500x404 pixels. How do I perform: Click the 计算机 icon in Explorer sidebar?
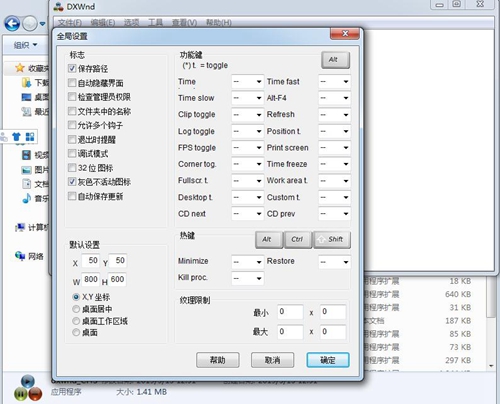pos(20,228)
